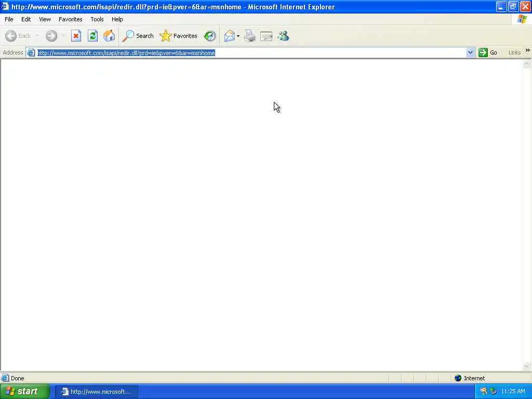Expand the Links toolbar chevron

pos(528,50)
